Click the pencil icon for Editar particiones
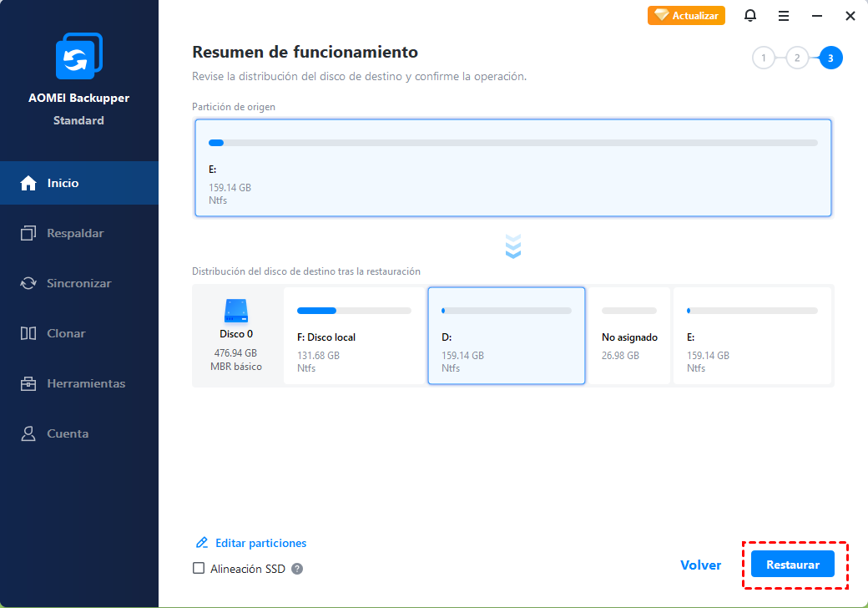This screenshot has height=608, width=868. [x=201, y=543]
